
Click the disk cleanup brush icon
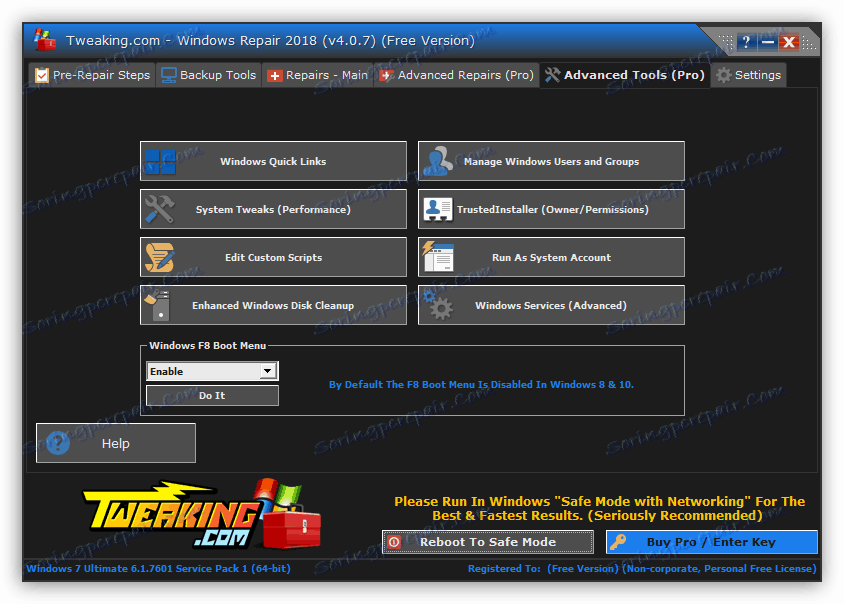click(x=158, y=305)
